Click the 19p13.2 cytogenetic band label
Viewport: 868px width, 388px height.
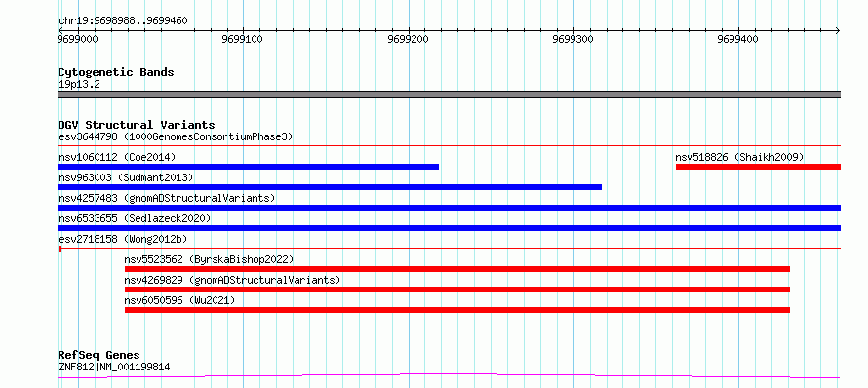coord(79,85)
